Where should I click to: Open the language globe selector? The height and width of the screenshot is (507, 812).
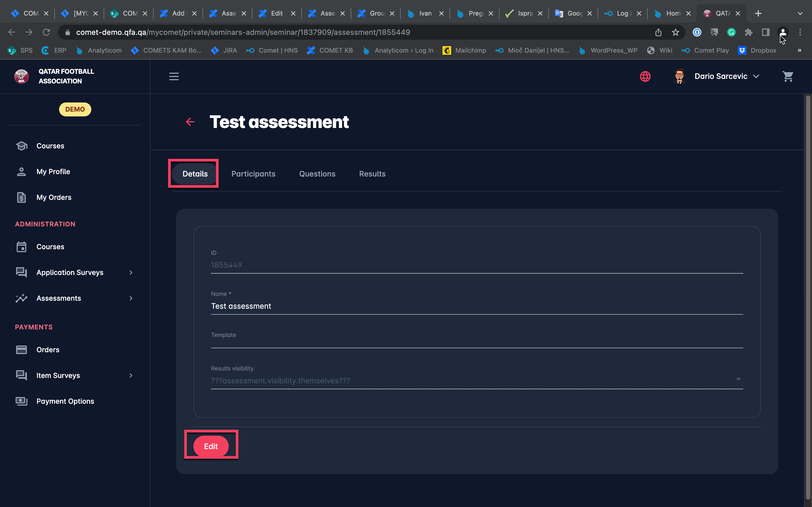click(645, 76)
